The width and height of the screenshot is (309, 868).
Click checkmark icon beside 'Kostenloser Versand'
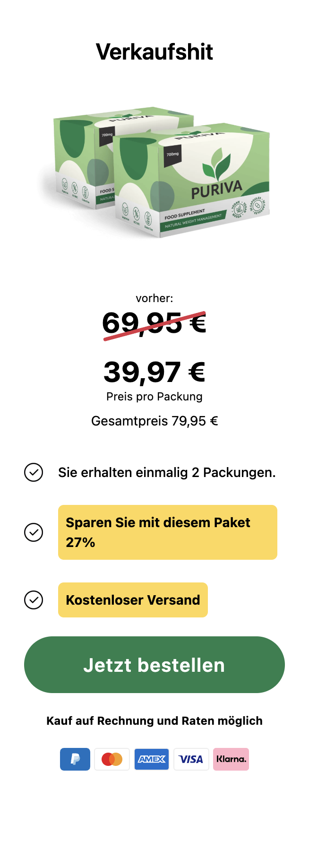pos(34,600)
